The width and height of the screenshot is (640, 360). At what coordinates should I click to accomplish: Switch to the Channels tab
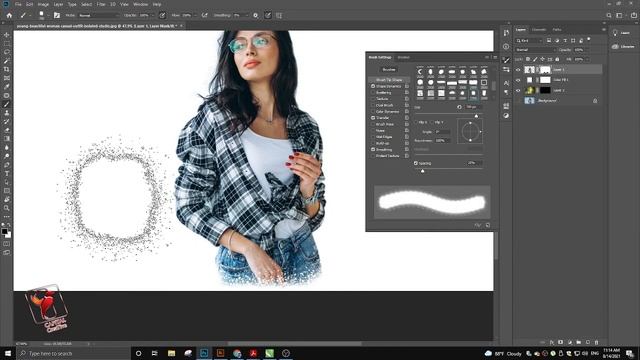point(539,29)
